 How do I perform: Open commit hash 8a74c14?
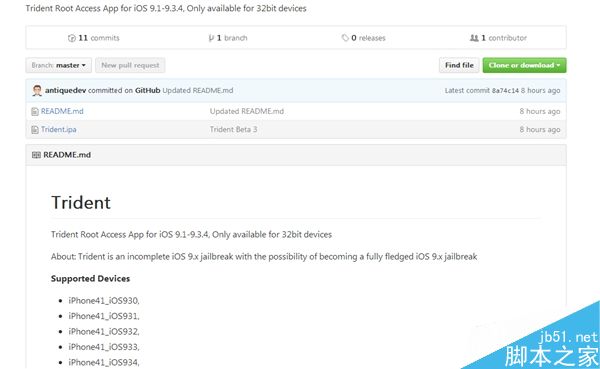point(505,90)
